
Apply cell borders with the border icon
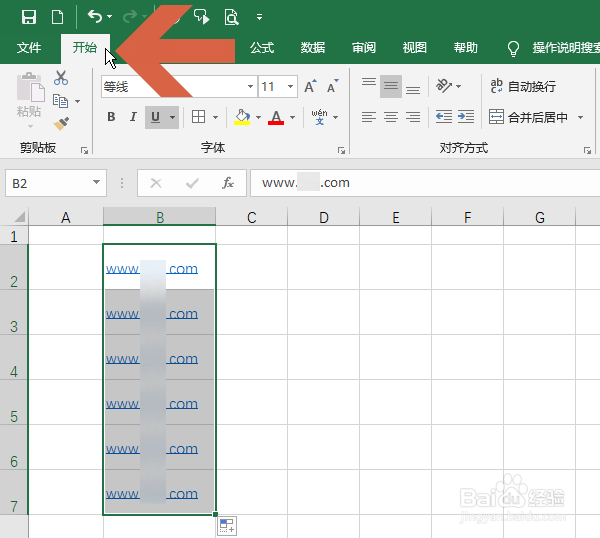coord(198,117)
